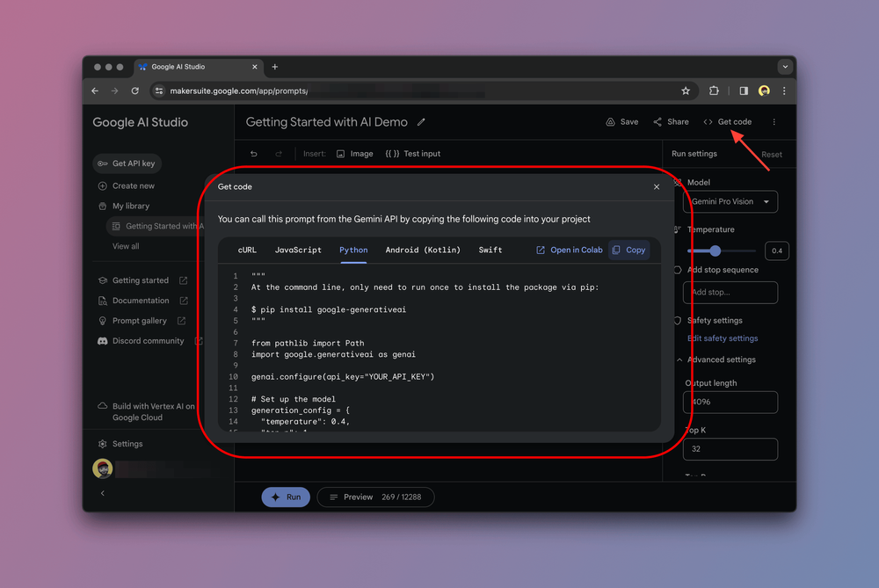The width and height of the screenshot is (879, 588).
Task: Copy the code snippet to clipboard
Action: tap(629, 250)
